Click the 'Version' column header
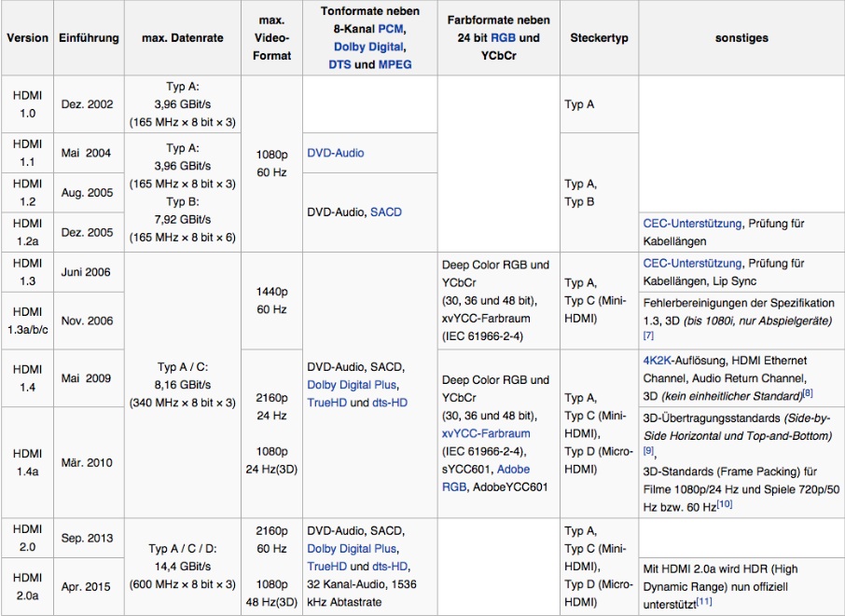Viewport: 845px width, 616px height. pos(27,37)
